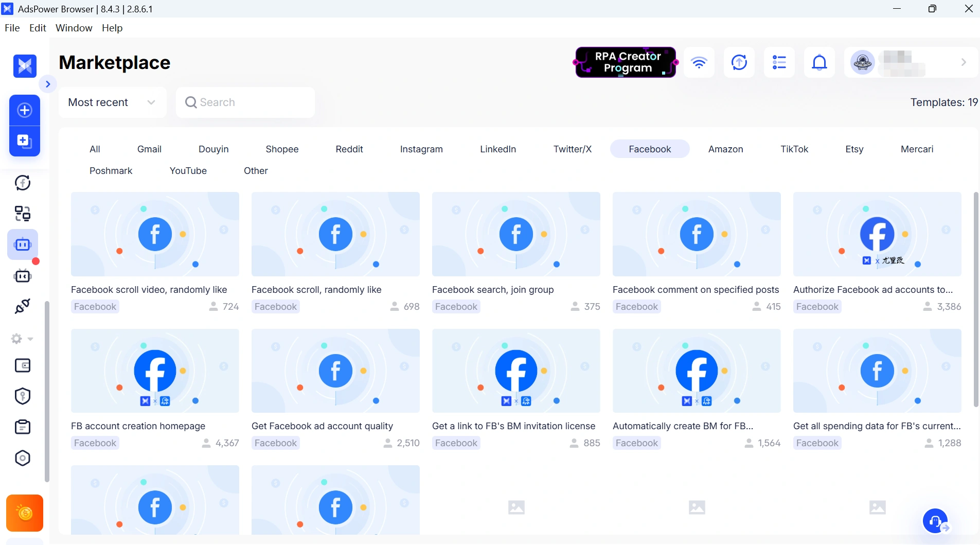Open the groups sidebar icon
This screenshot has height=545, width=980.
click(23, 213)
